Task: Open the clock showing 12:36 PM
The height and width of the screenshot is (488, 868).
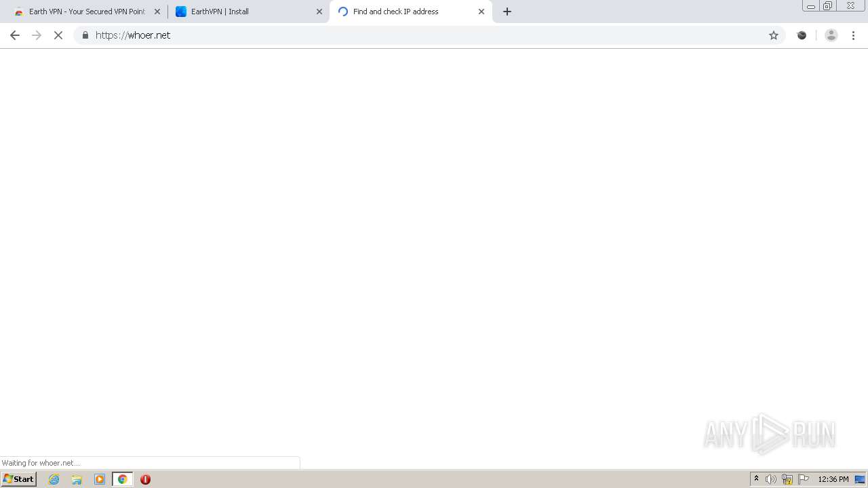Action: point(833,479)
